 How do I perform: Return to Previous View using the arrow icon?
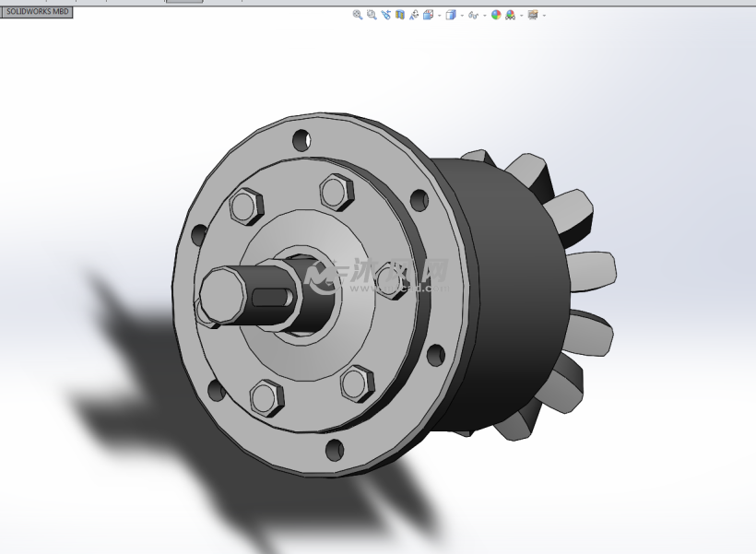tap(385, 15)
